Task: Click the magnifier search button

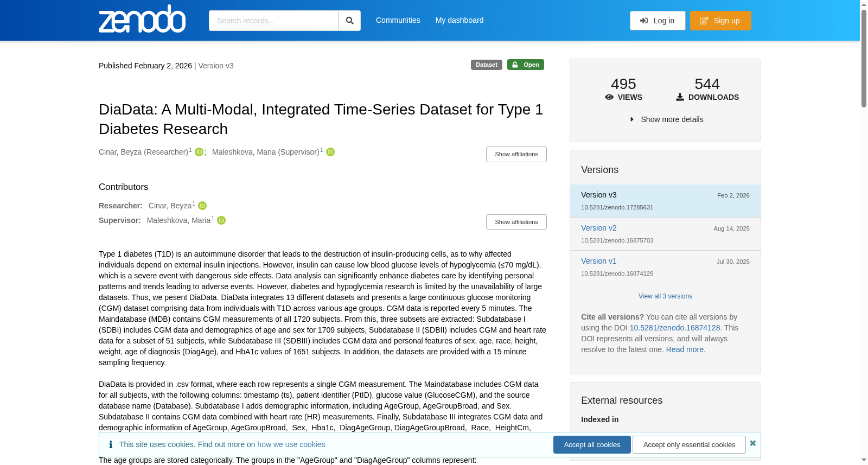Action: click(x=349, y=21)
